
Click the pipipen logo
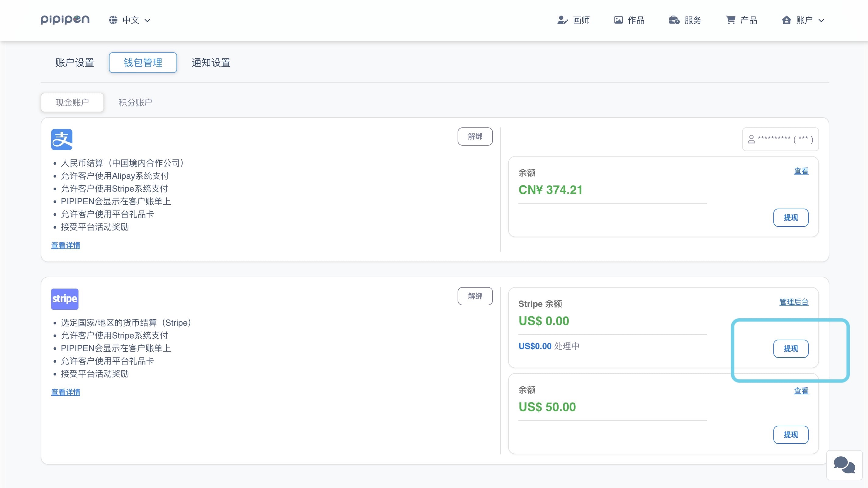click(65, 20)
